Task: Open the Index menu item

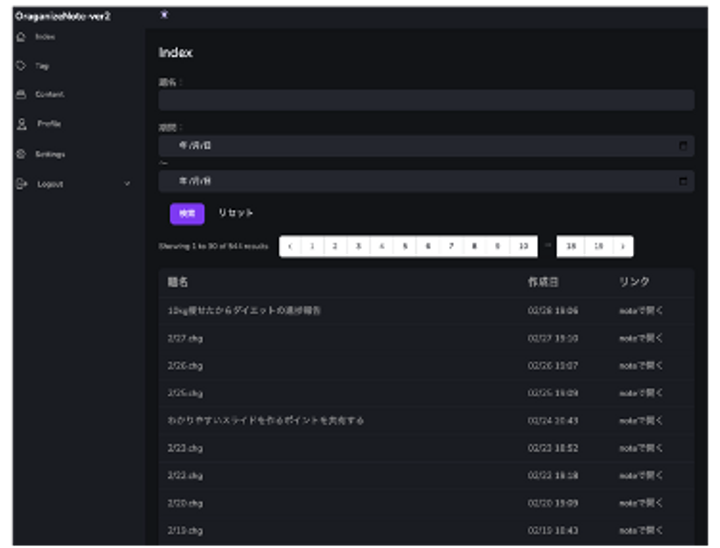Action: click(x=45, y=37)
